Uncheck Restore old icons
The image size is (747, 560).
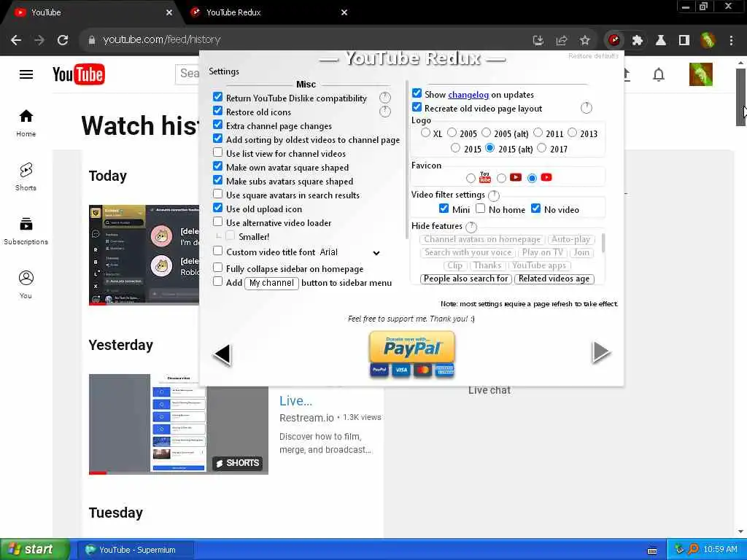coord(217,111)
